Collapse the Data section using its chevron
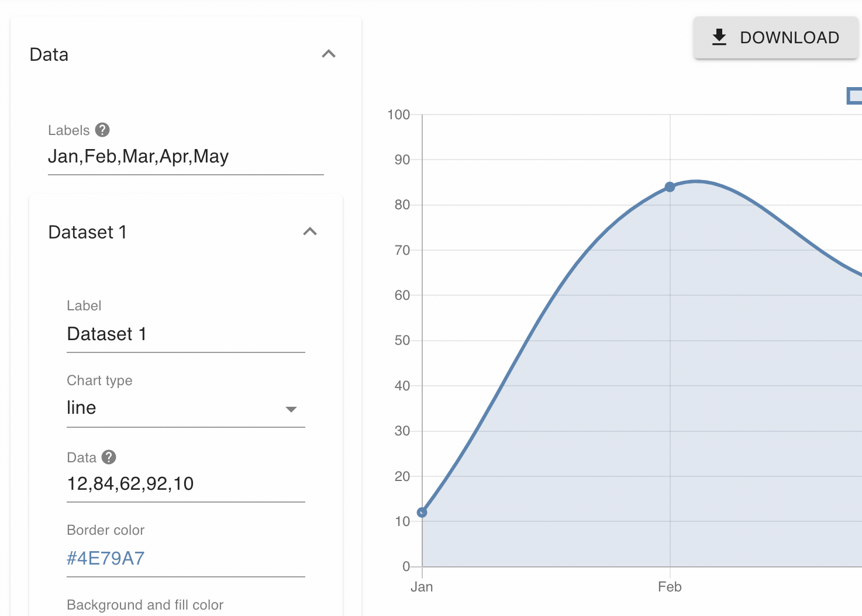This screenshot has height=616, width=862. click(329, 54)
